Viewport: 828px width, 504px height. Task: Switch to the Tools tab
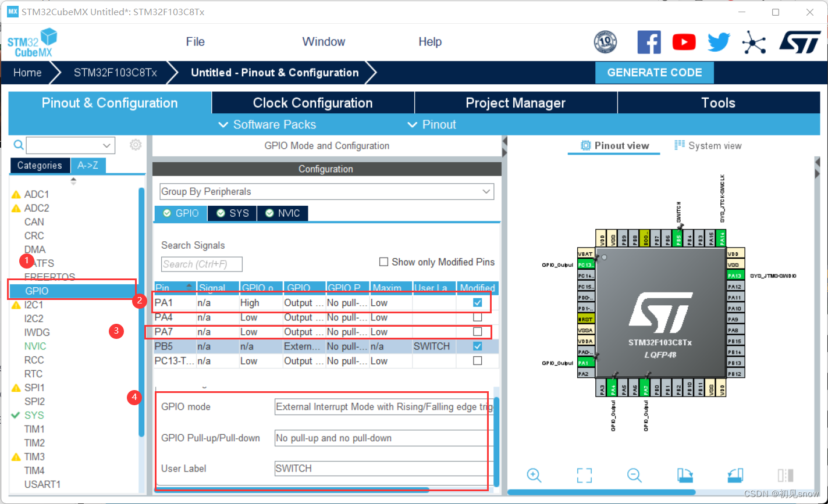coord(718,103)
